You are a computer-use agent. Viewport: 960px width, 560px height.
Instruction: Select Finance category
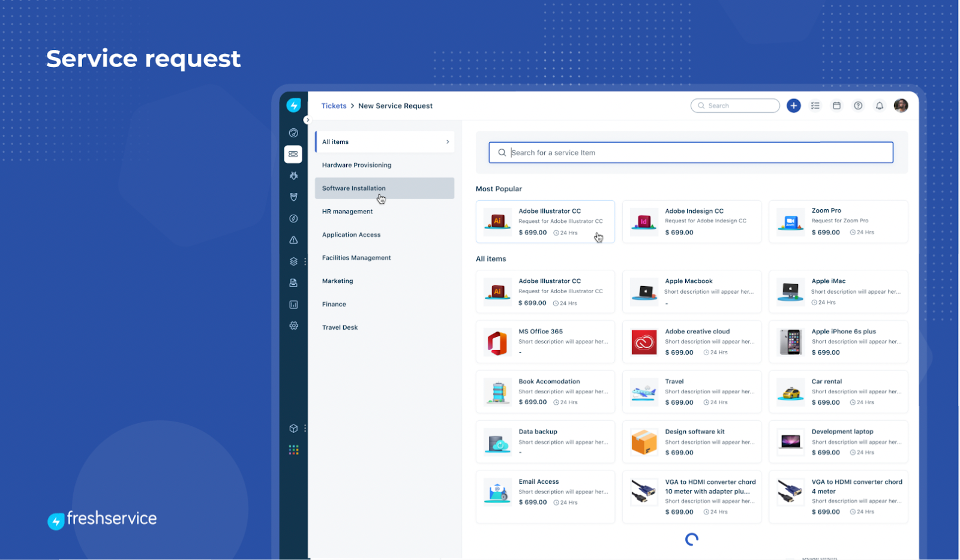point(385,305)
